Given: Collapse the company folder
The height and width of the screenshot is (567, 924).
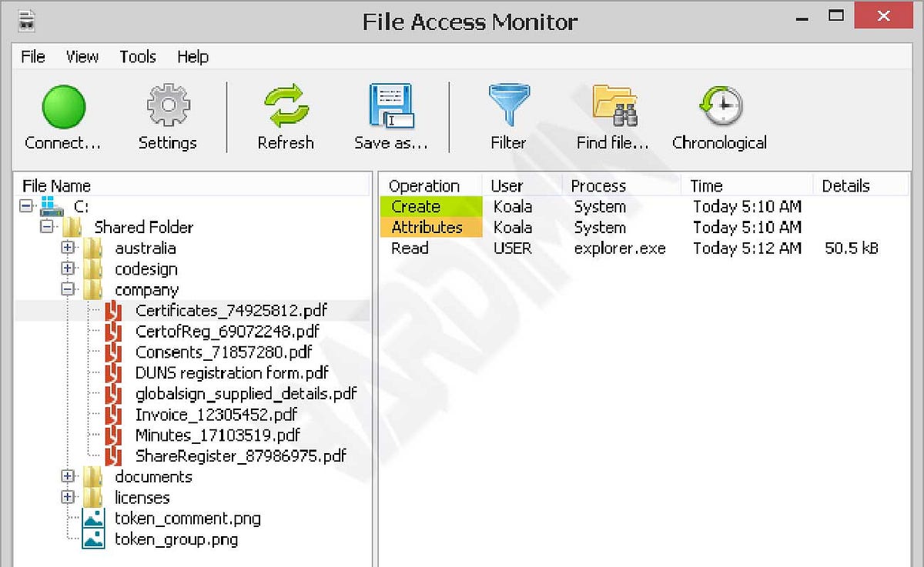Looking at the screenshot, I should coord(68,289).
